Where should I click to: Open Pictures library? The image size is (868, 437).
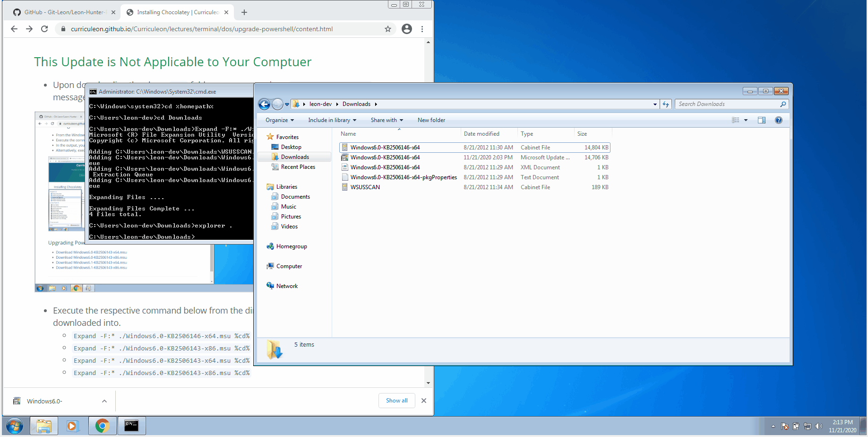[x=291, y=217]
